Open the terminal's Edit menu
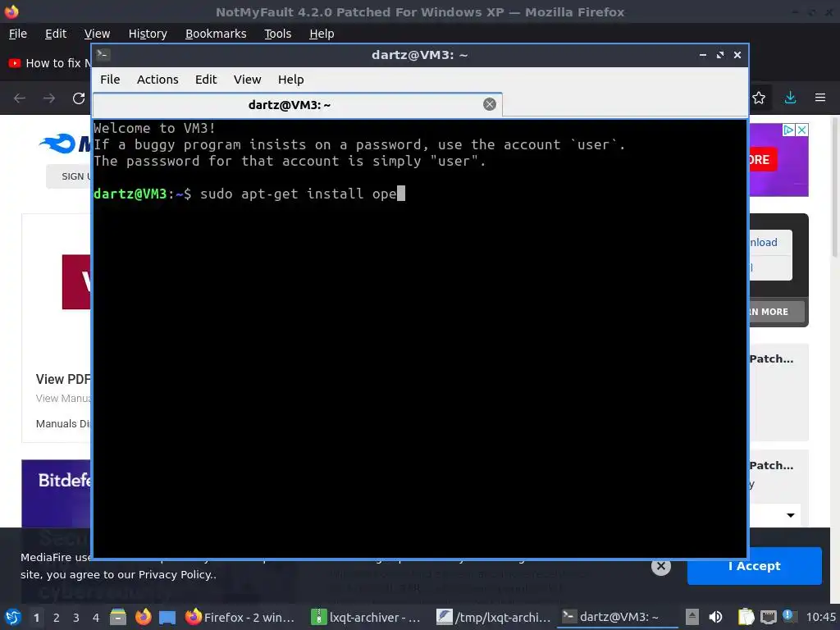 [x=206, y=80]
